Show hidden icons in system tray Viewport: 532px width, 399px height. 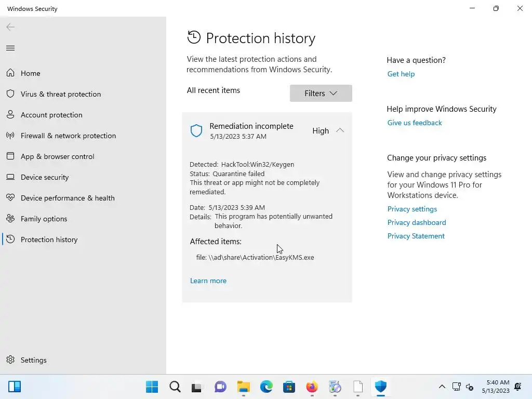[x=442, y=387]
